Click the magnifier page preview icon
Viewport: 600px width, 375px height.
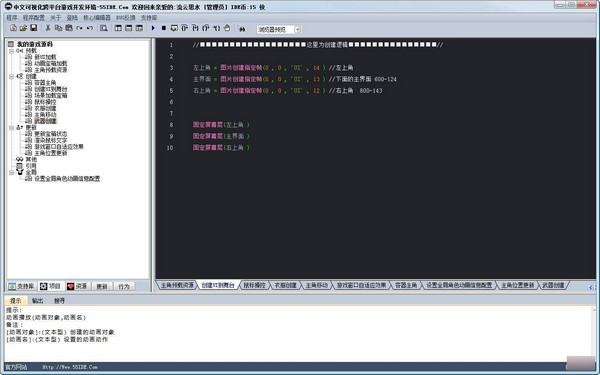pyautogui.click(x=104, y=28)
